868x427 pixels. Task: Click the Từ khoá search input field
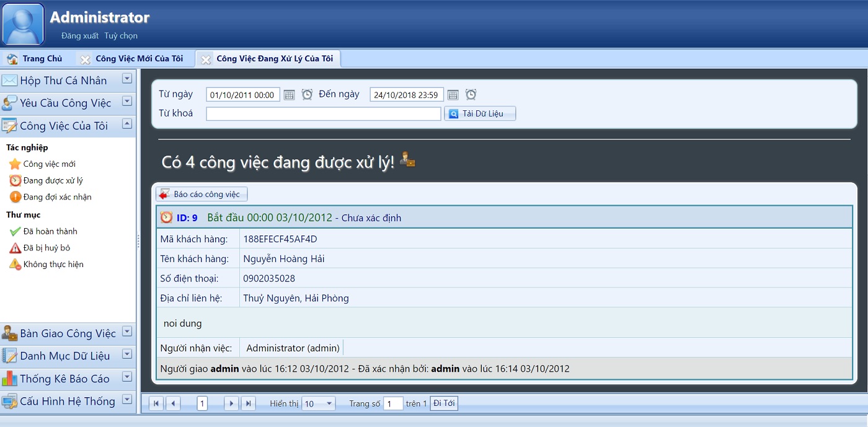click(323, 114)
